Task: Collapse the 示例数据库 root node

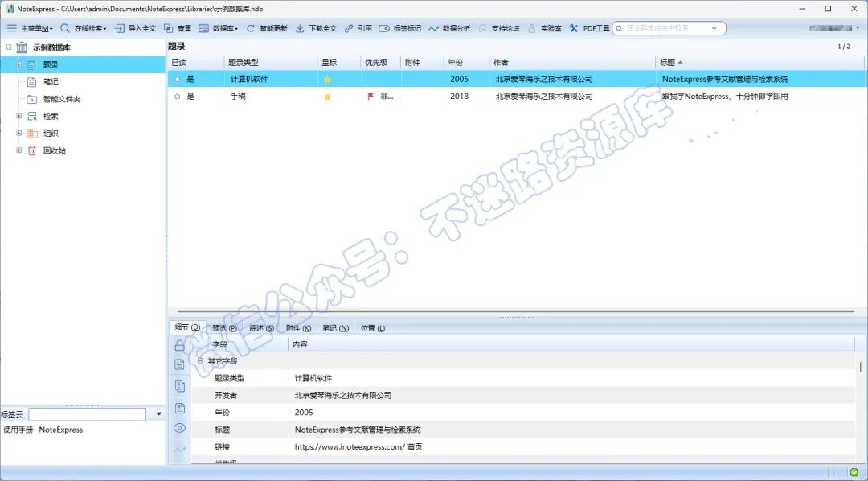Action: (8, 47)
